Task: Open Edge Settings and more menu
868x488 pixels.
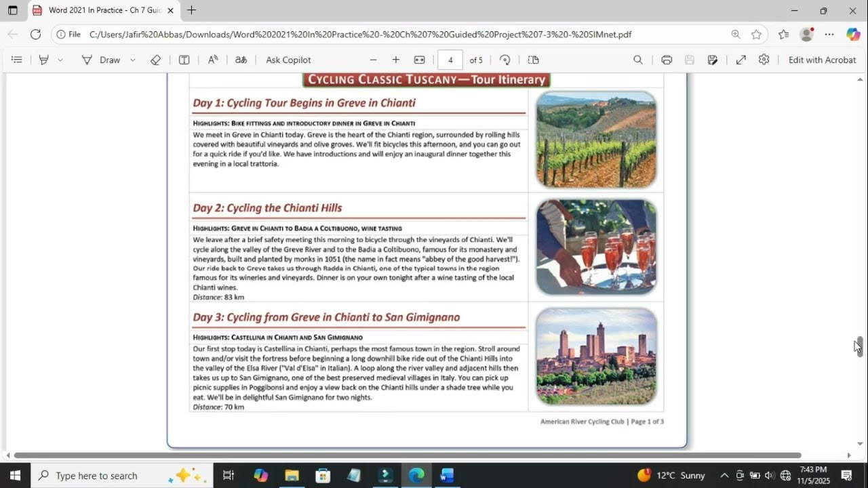Action: coord(829,34)
